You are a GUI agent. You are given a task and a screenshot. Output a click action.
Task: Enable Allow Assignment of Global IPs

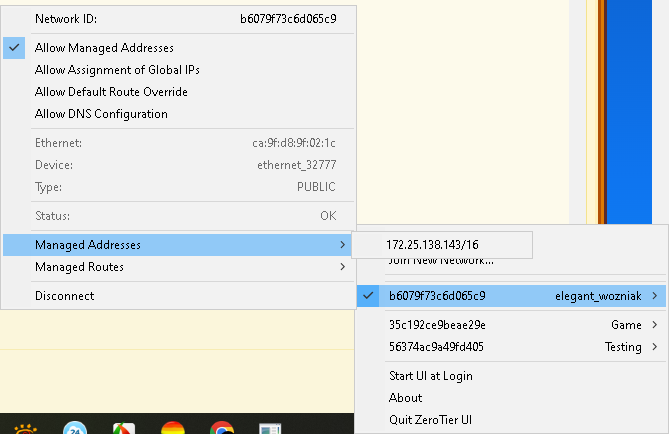[117, 70]
